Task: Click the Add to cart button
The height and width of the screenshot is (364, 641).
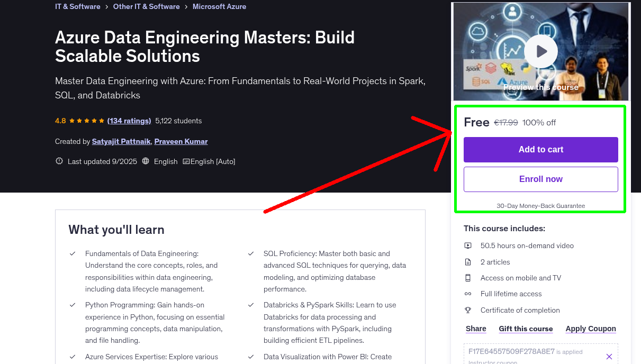Action: pos(540,150)
